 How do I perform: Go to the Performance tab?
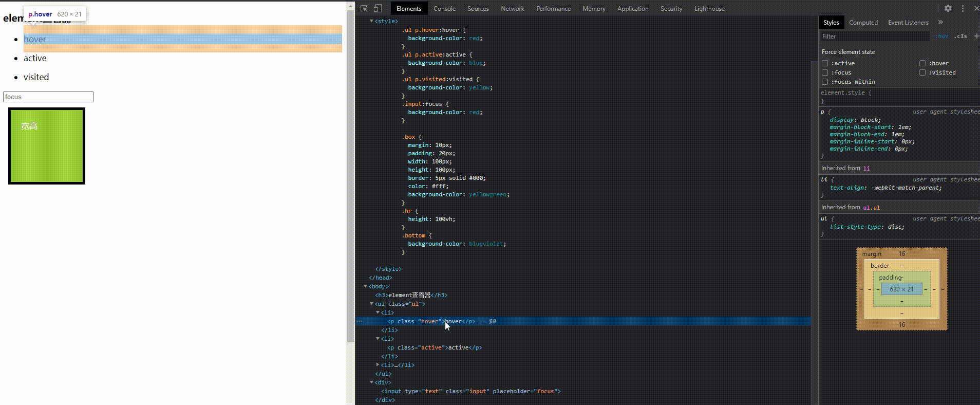553,9
